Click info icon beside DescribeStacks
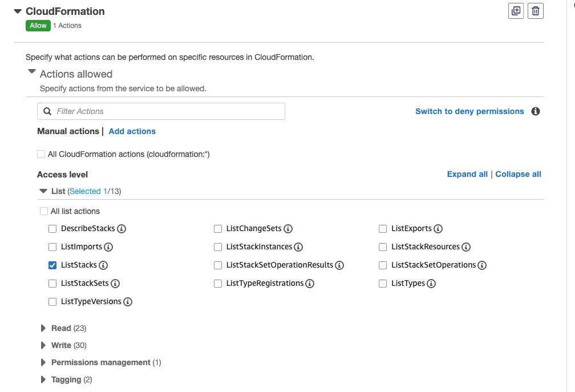The height and width of the screenshot is (392, 575). pos(122,229)
